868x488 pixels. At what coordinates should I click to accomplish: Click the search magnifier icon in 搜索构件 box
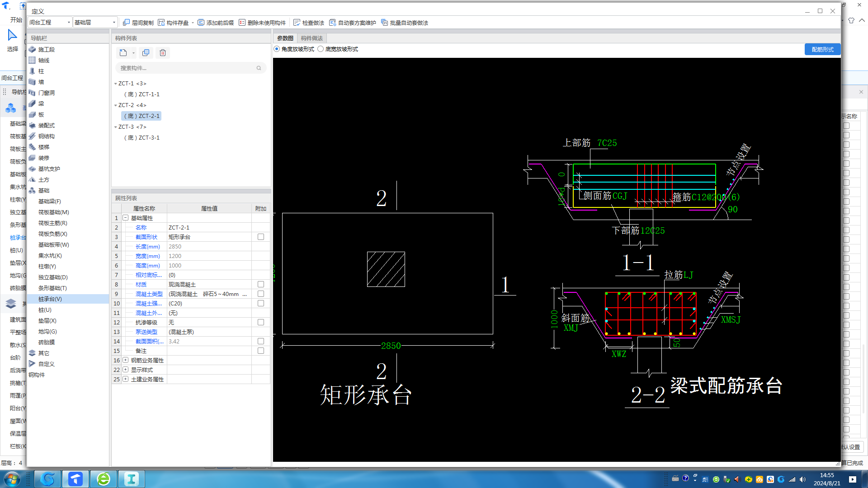click(x=259, y=68)
